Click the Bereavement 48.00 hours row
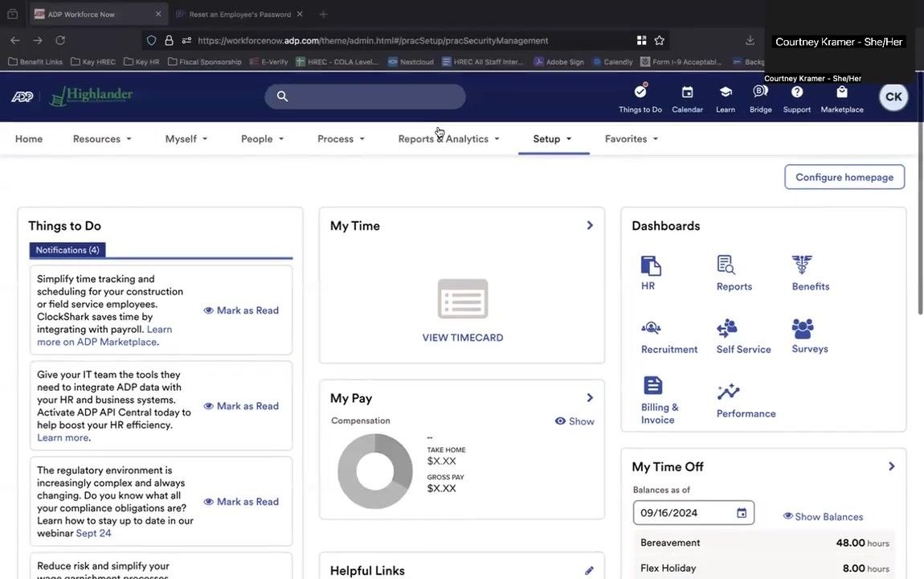Image resolution: width=924 pixels, height=579 pixels. [764, 543]
